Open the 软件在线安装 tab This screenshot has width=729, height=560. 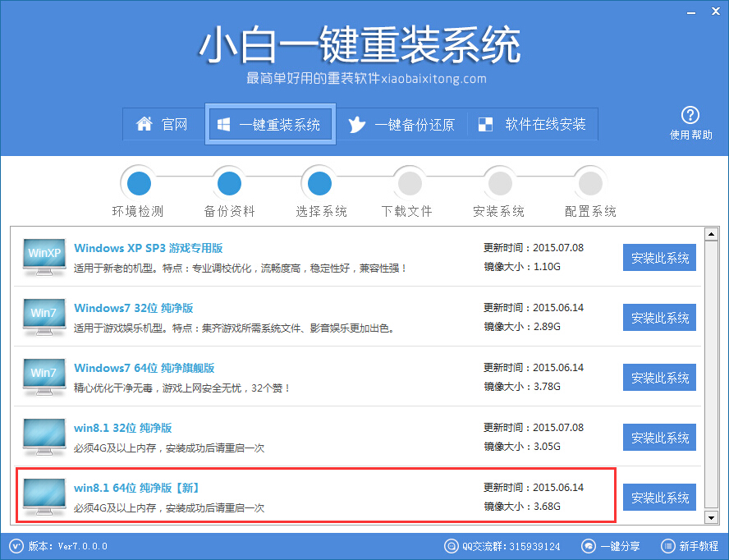tap(533, 124)
